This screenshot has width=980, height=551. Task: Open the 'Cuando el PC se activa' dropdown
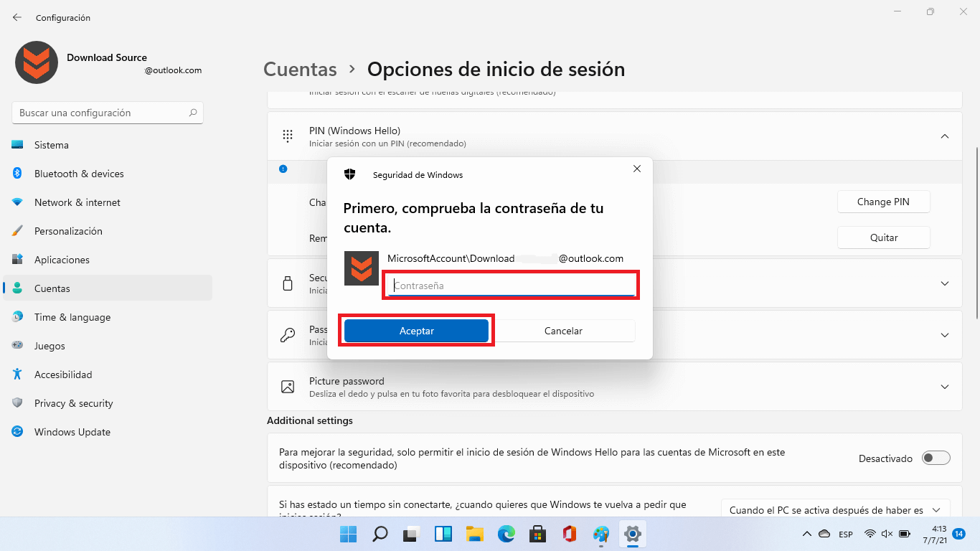point(835,510)
